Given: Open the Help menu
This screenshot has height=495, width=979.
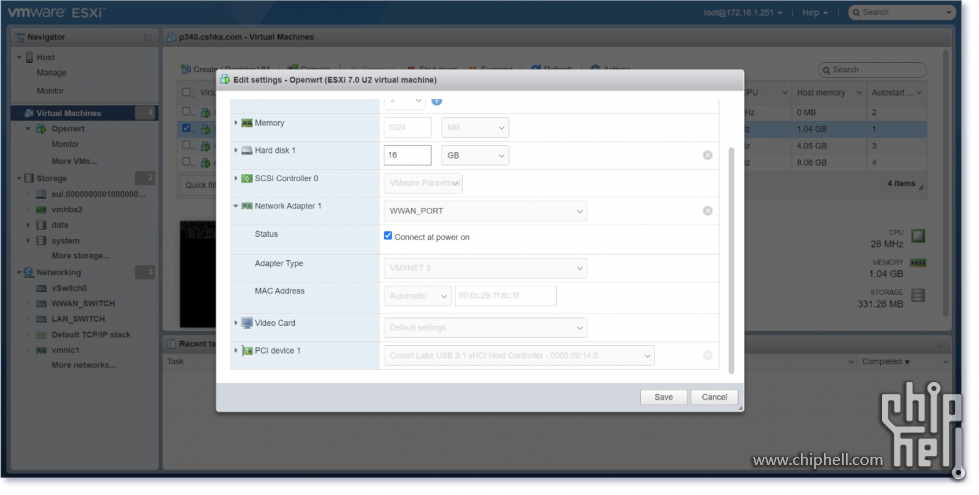Looking at the screenshot, I should pos(815,12).
